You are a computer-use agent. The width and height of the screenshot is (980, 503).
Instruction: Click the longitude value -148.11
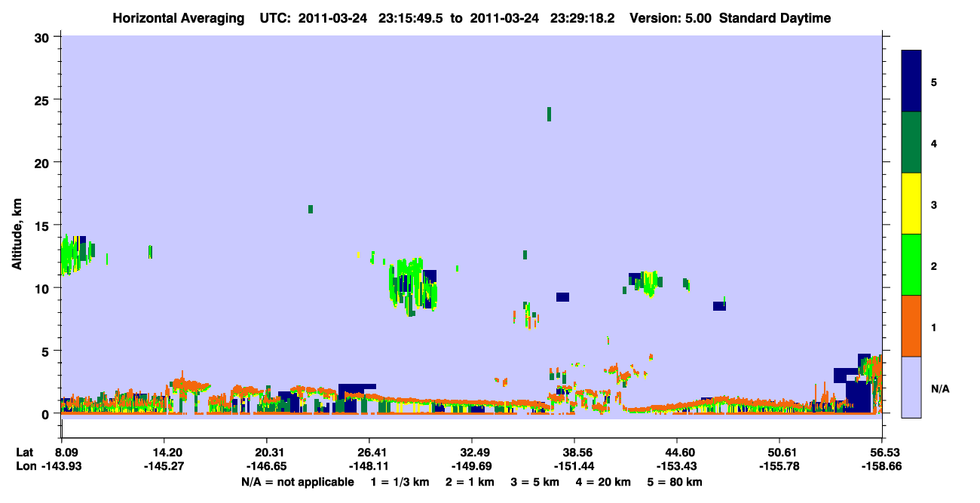click(x=369, y=466)
